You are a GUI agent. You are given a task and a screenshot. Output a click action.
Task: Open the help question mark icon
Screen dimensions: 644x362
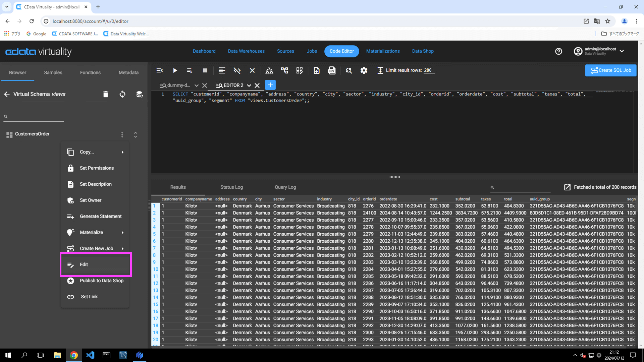tap(558, 51)
